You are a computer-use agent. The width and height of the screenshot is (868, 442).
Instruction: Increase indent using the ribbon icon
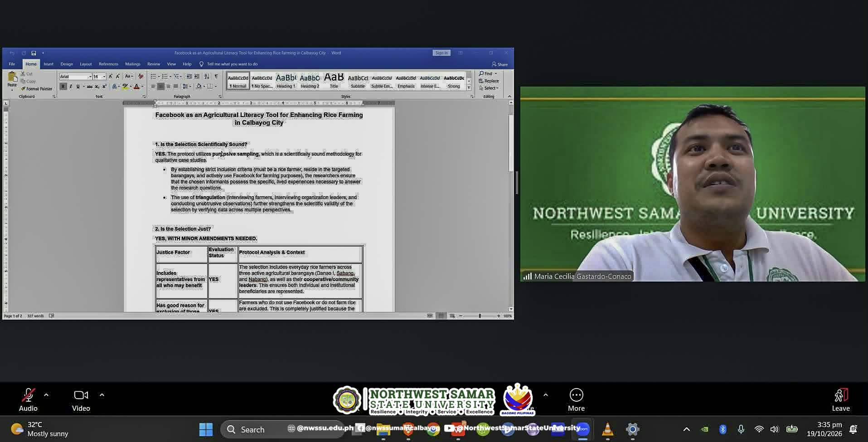click(x=197, y=77)
